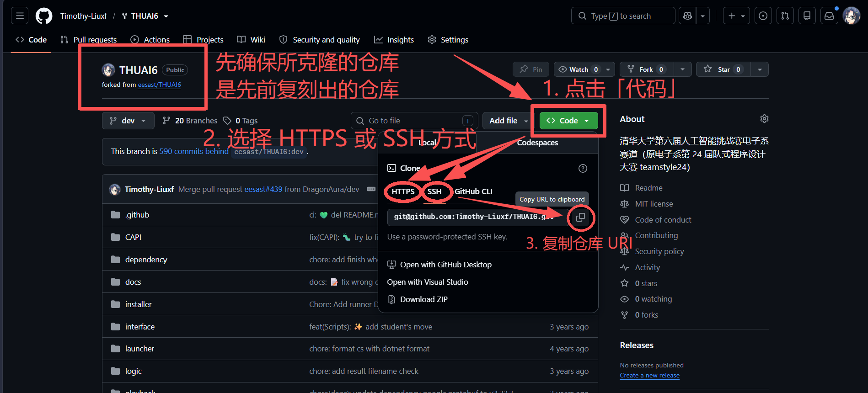Open the notifications inbox icon
The height and width of the screenshot is (393, 868).
click(x=829, y=16)
